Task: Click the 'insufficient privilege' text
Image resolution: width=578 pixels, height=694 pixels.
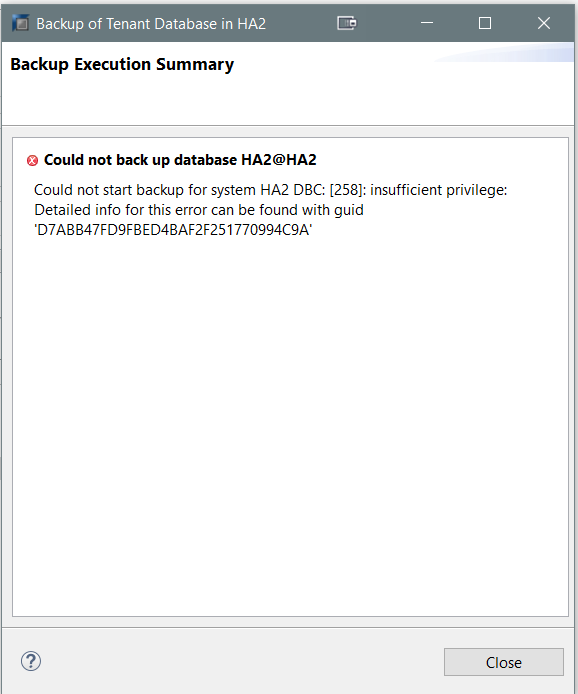Action: [x=439, y=190]
